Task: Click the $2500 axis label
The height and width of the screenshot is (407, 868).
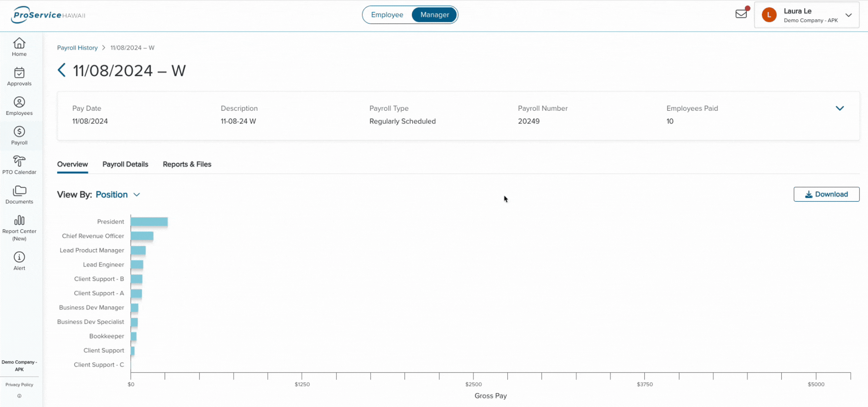Action: click(473, 384)
